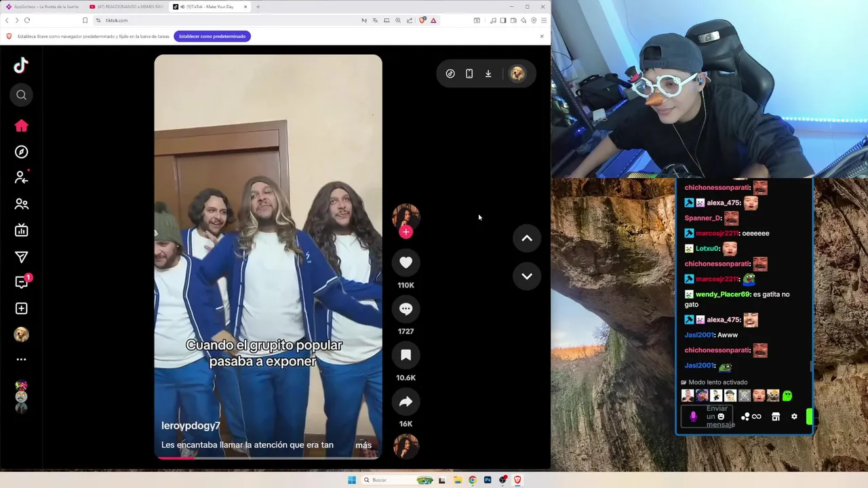868x488 pixels.
Task: Open TikTok search in sidebar
Action: tap(21, 95)
